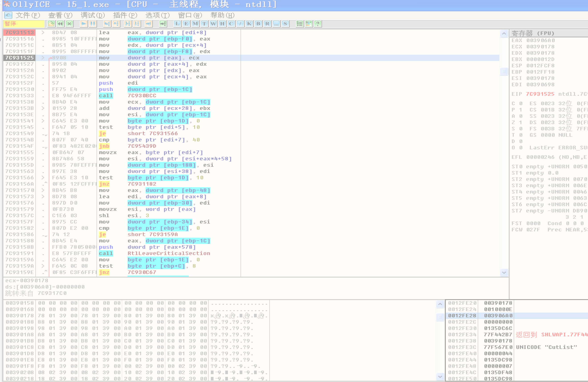Open the 选项(T) menu

[x=158, y=15]
